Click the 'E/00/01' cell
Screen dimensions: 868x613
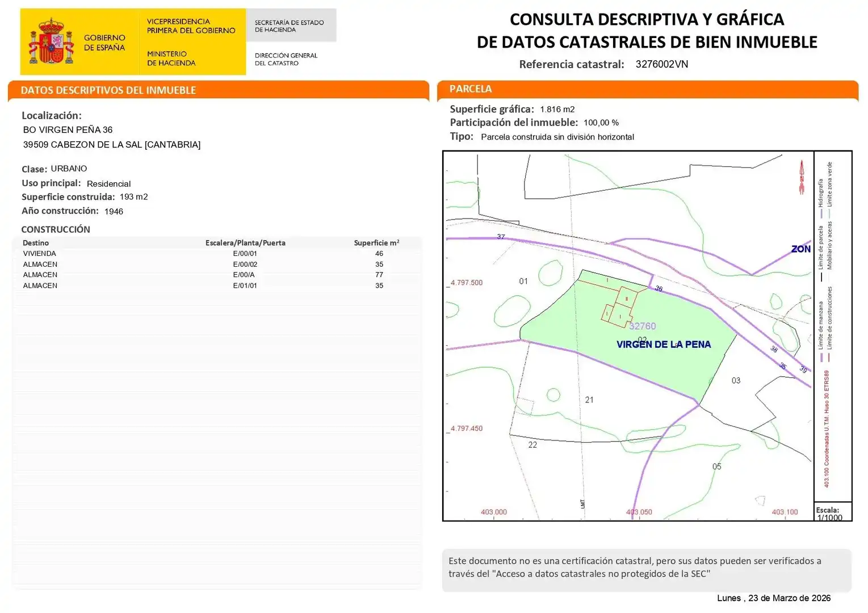pyautogui.click(x=245, y=254)
